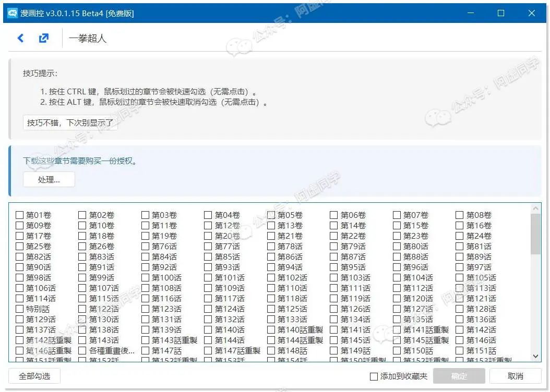Tick the 第12卷 checkbox

coord(208,225)
